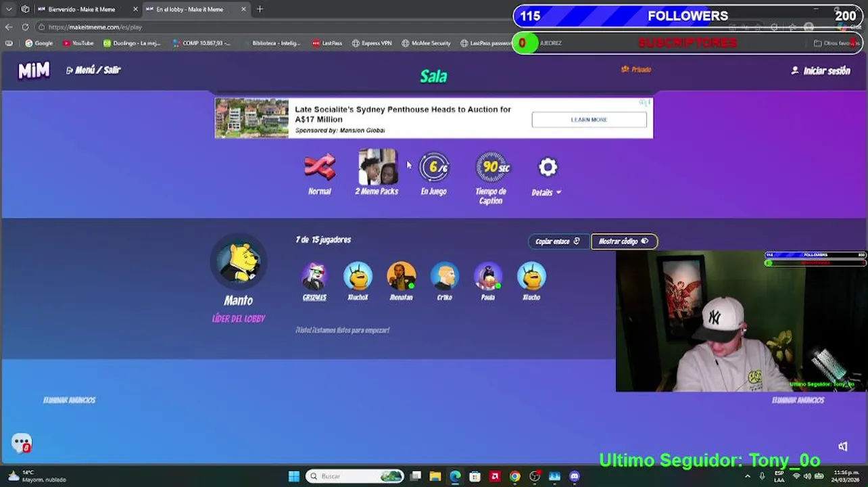The width and height of the screenshot is (868, 487).
Task: Open Microsoft Edge from the taskbar
Action: pyautogui.click(x=455, y=476)
